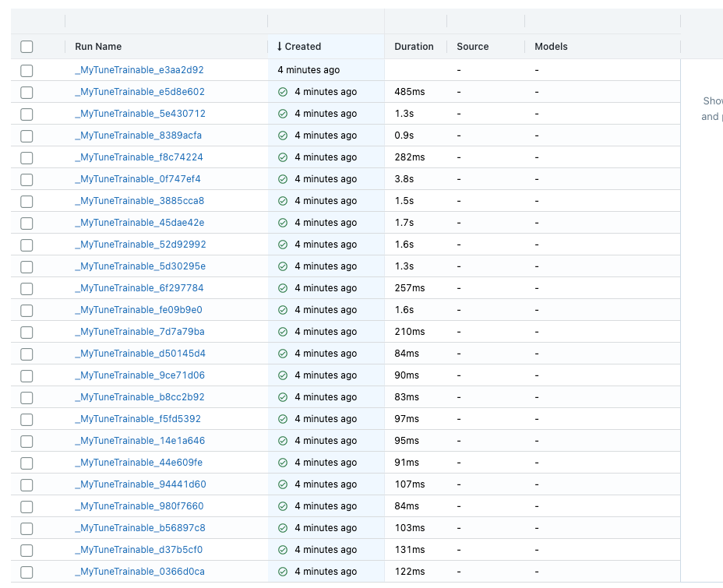Open the run _MyTuneTrainable_b56897c8
Viewport: 723px width, 588px height.
(x=139, y=527)
